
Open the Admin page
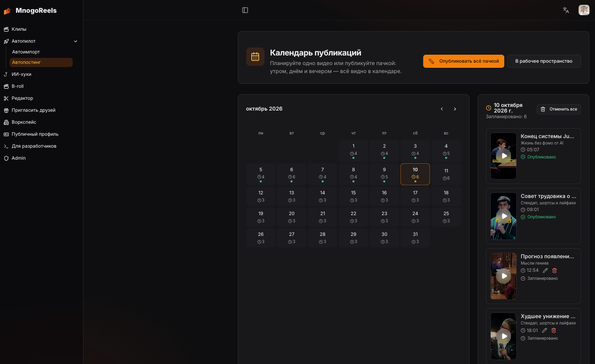pos(42,158)
